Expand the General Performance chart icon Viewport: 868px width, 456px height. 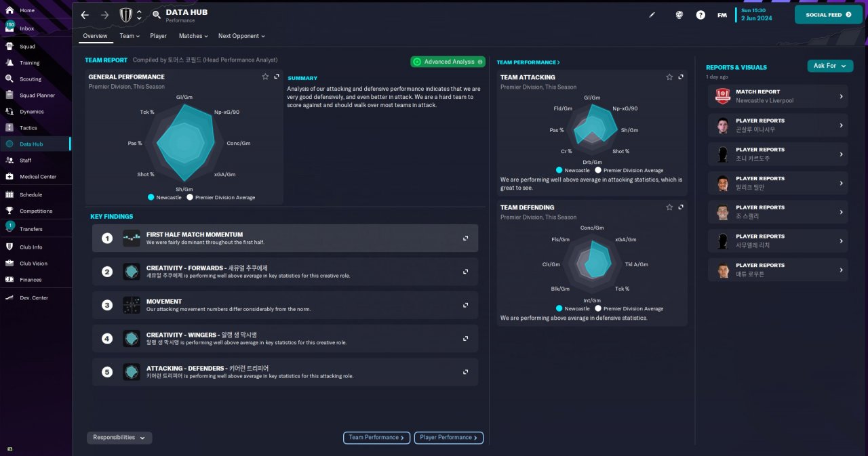click(277, 77)
